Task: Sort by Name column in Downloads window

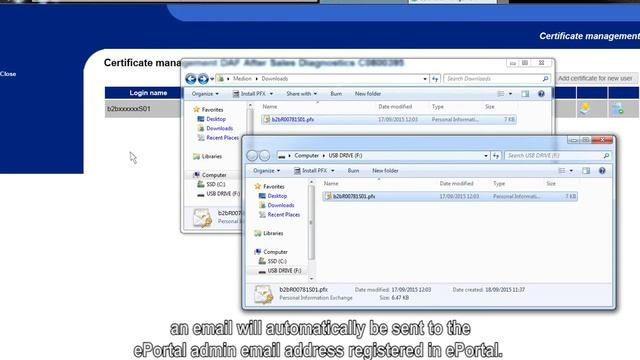Action: [269, 107]
